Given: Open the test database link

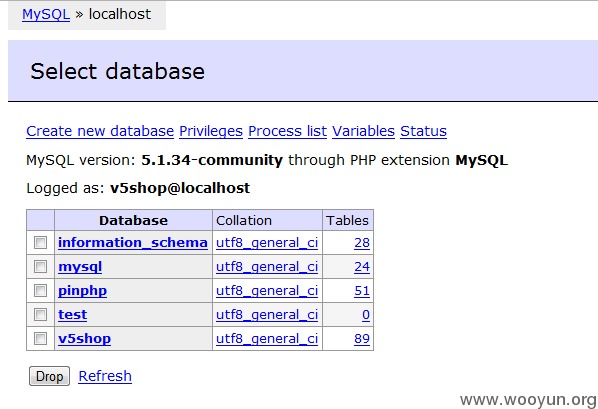Looking at the screenshot, I should click(x=72, y=315).
